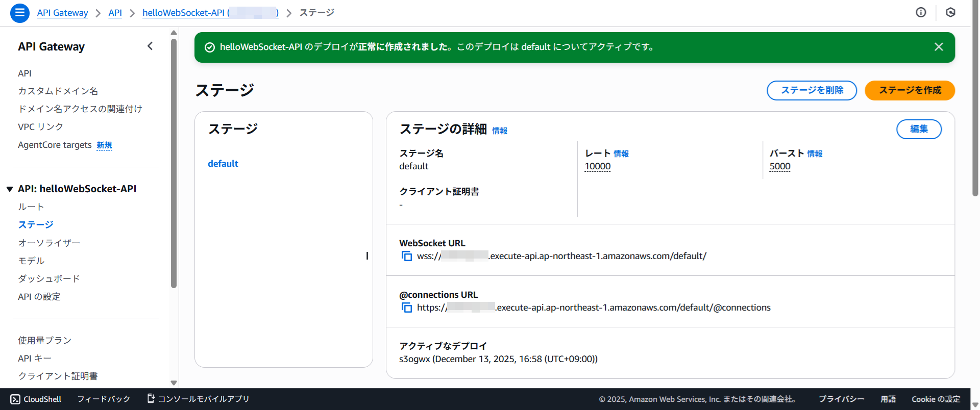Open 情報 link next to ステージの詳細
Screen dimensions: 980x410
click(499, 131)
